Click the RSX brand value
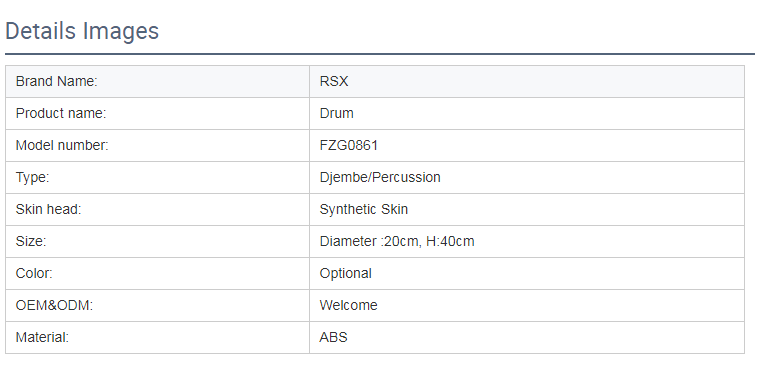The width and height of the screenshot is (770, 371). [334, 82]
